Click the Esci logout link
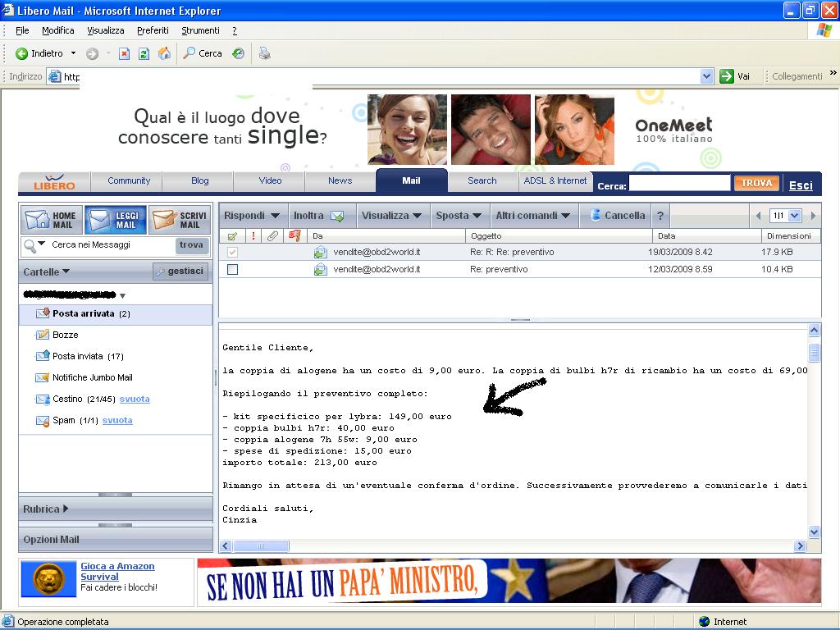This screenshot has width=840, height=630. coord(801,185)
